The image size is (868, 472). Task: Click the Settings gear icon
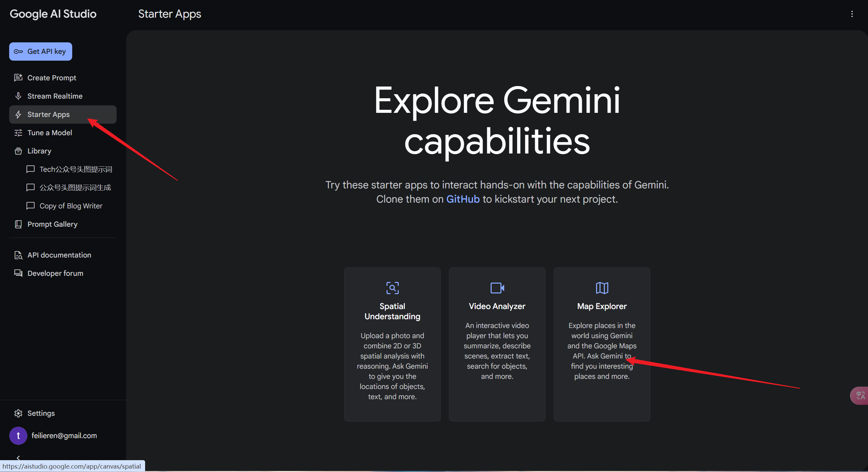pos(18,413)
